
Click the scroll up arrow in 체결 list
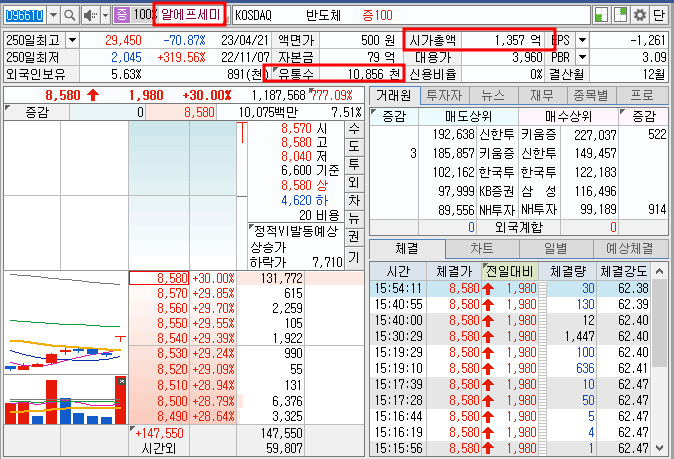[x=660, y=271]
